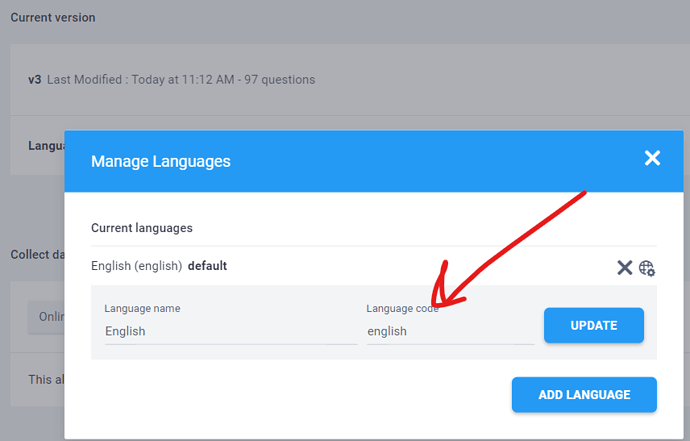The image size is (690, 441).
Task: Open the partially hidden Online dropdown
Action: coord(46,317)
